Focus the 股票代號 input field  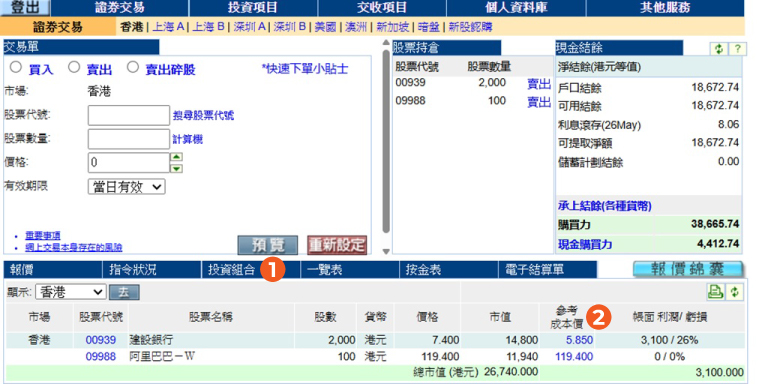pos(129,116)
